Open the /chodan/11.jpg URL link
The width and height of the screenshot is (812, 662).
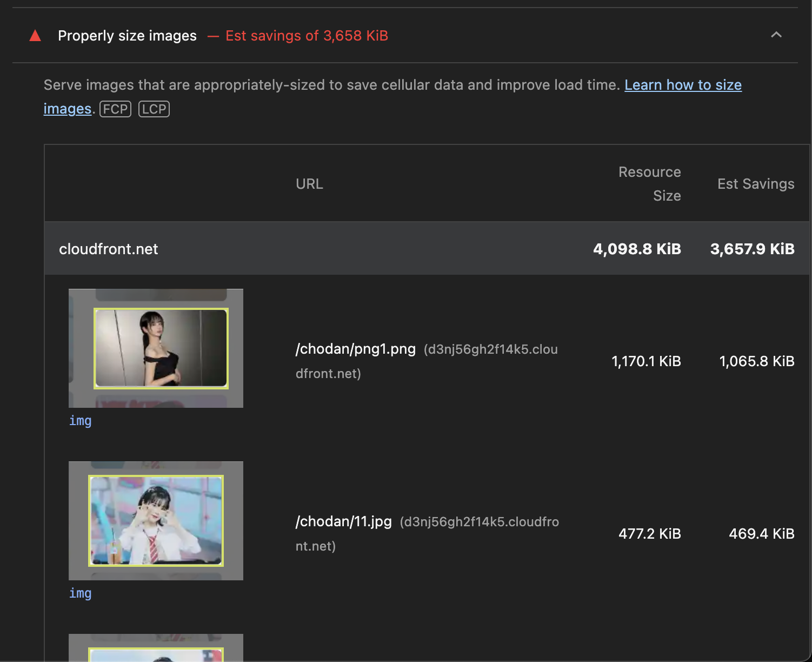[x=343, y=521]
